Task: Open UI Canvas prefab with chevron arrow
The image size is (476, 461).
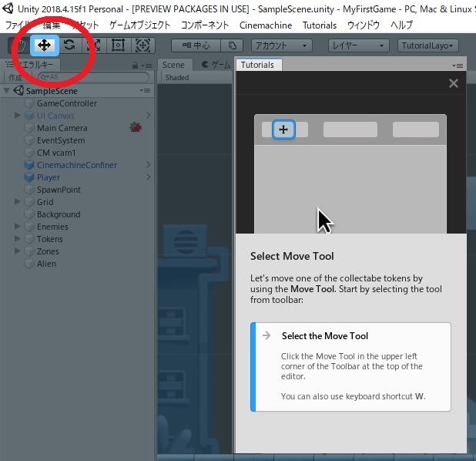Action: [x=148, y=116]
